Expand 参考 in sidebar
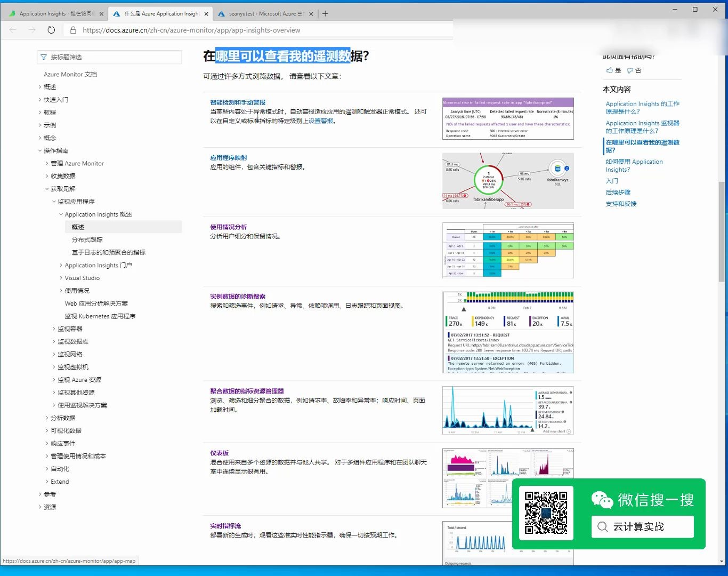The width and height of the screenshot is (728, 576). (40, 494)
